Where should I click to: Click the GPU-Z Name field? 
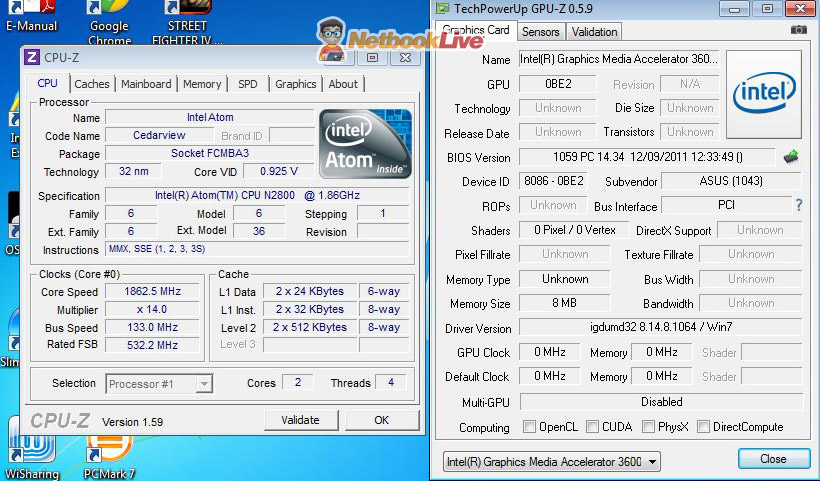[x=619, y=59]
